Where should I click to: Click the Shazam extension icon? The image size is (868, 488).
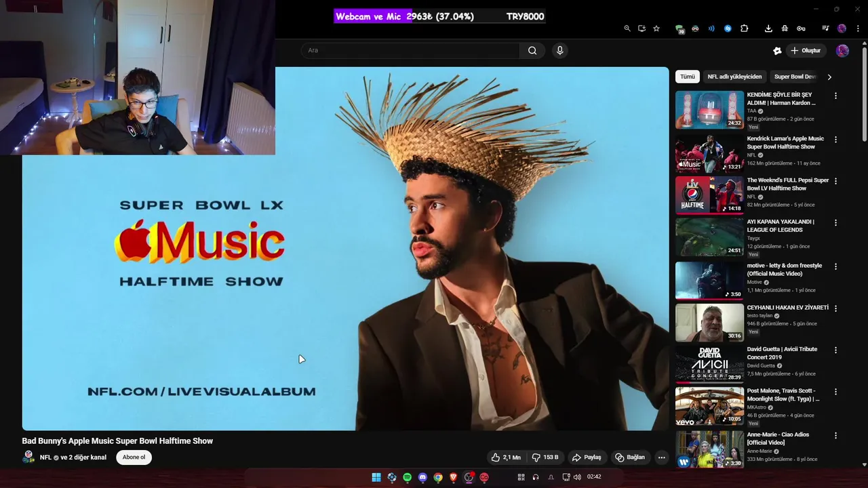point(728,28)
